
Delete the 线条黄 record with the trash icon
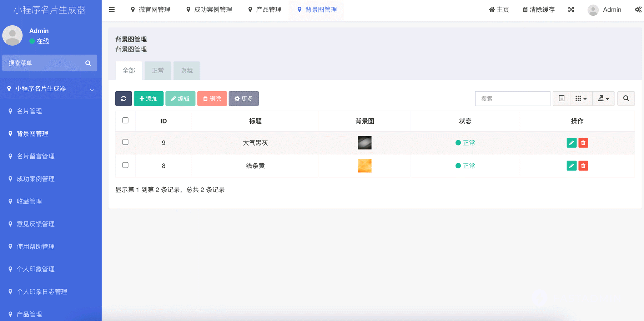pyautogui.click(x=583, y=165)
